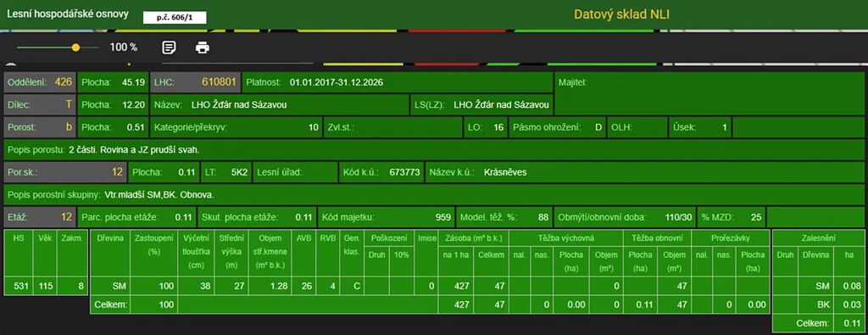This screenshot has width=868, height=335.
Task: Select the Oddělení 426 cell
Action: tap(40, 82)
